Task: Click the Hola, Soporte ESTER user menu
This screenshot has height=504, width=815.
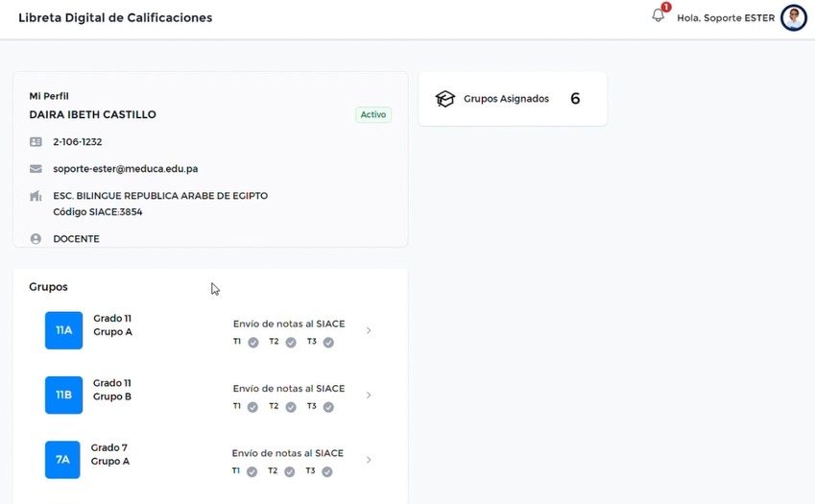Action: point(725,18)
